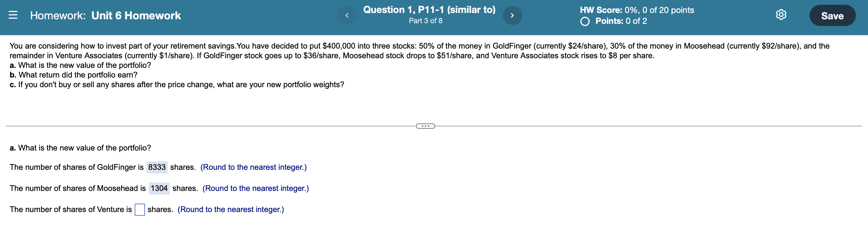Viewport: 868px width, 241px height.
Task: Click the 'Question 1, P11-1 (similar to)' header
Action: [429, 9]
